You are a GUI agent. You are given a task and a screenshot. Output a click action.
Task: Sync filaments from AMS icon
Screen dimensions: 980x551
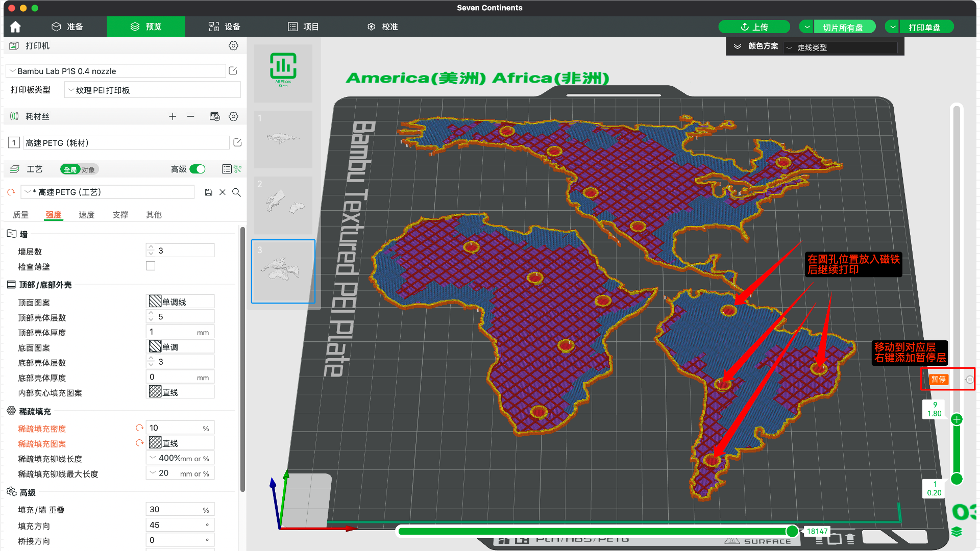pos(215,117)
